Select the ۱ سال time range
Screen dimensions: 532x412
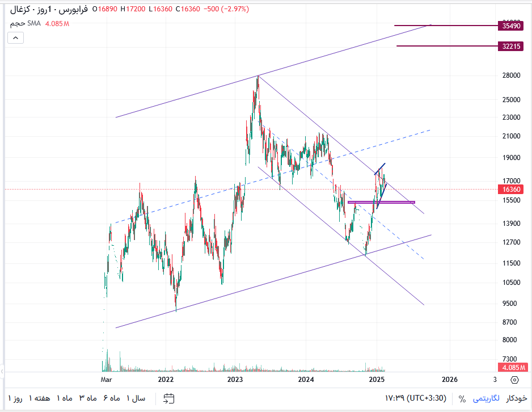click(136, 398)
